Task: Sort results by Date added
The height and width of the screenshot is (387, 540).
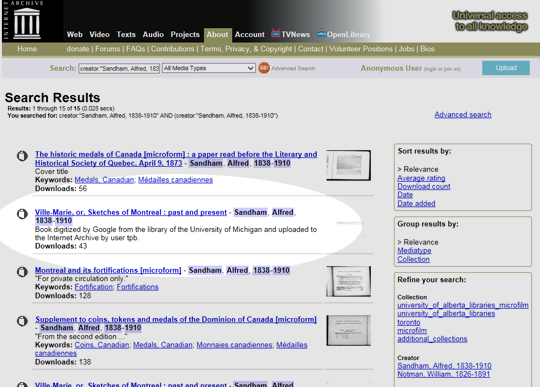Action: click(x=416, y=203)
